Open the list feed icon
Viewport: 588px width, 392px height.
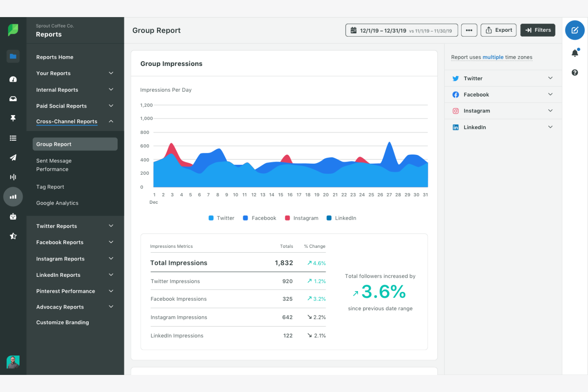[x=13, y=138]
